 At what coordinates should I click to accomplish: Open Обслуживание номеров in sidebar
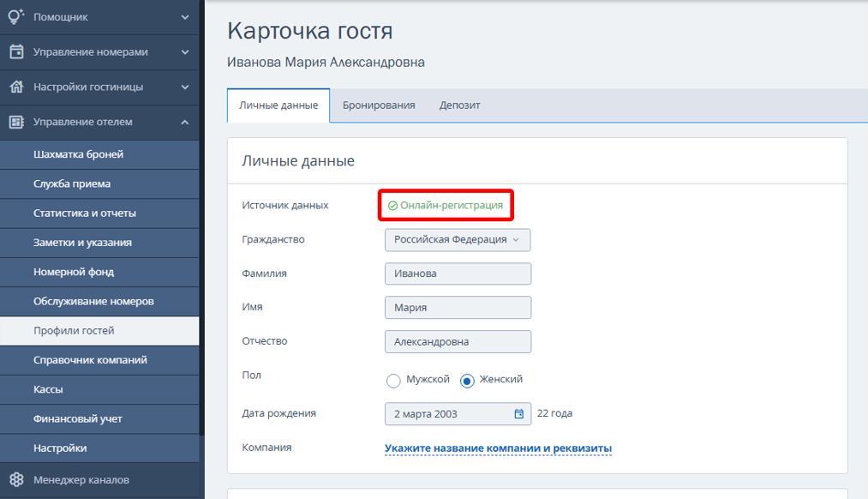click(x=99, y=301)
